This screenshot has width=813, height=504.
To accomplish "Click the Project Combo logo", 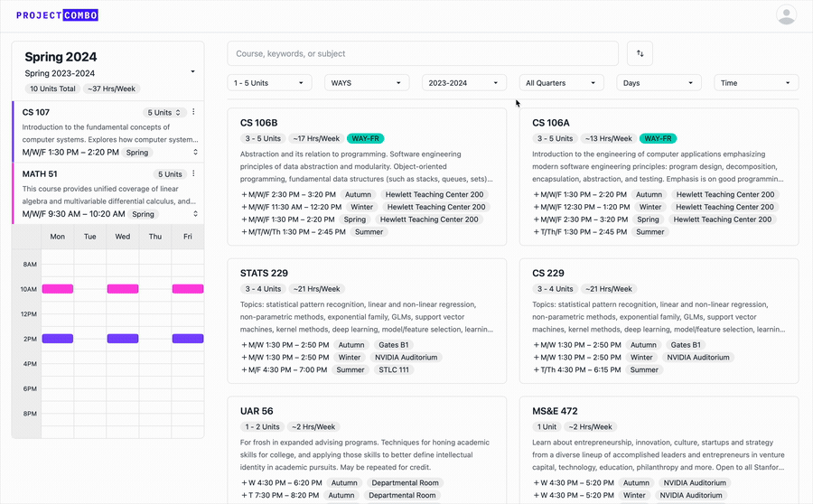I will (57, 15).
